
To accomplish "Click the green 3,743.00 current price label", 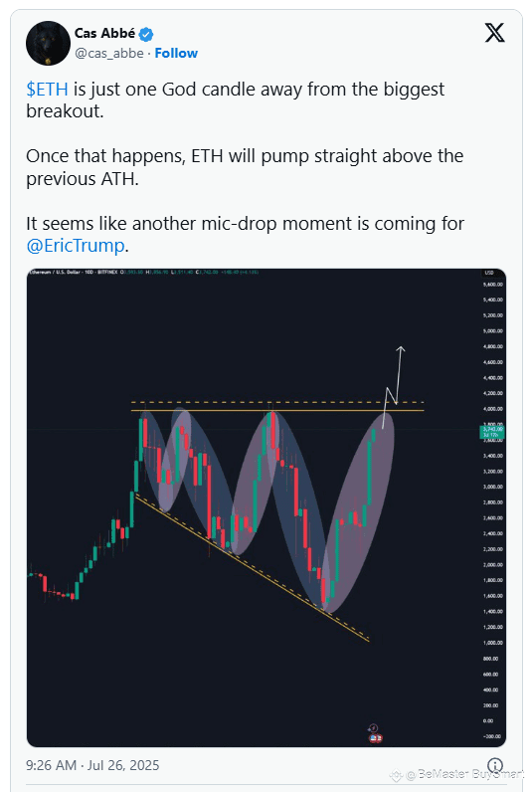I will pyautogui.click(x=491, y=432).
